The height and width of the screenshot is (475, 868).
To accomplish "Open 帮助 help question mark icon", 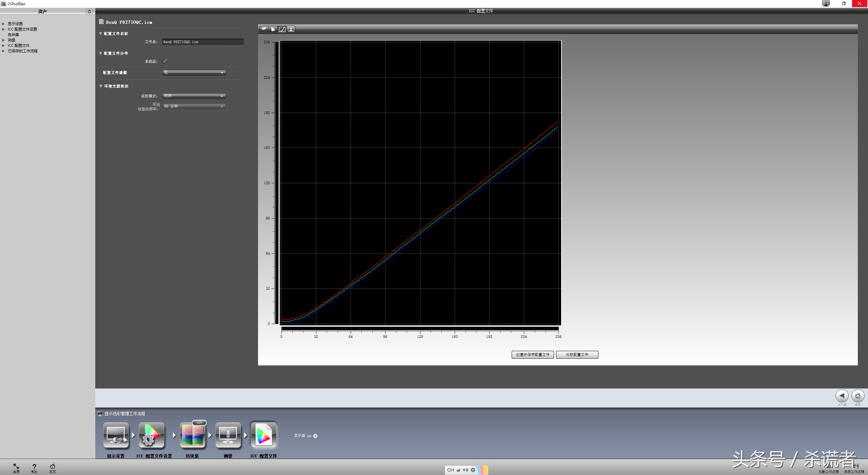I will [x=34, y=467].
